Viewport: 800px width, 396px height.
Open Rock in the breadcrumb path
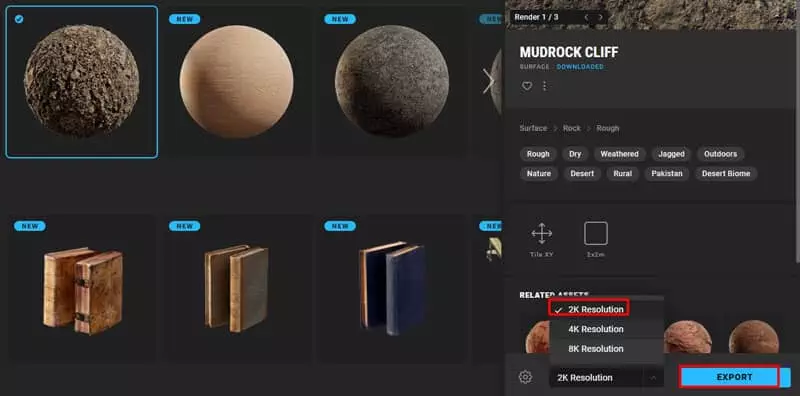[571, 129]
